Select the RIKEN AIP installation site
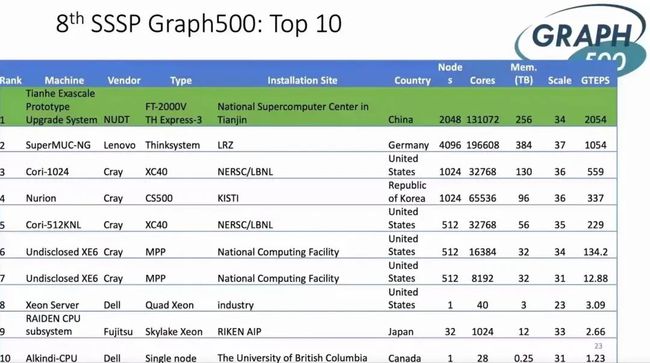 (239, 332)
